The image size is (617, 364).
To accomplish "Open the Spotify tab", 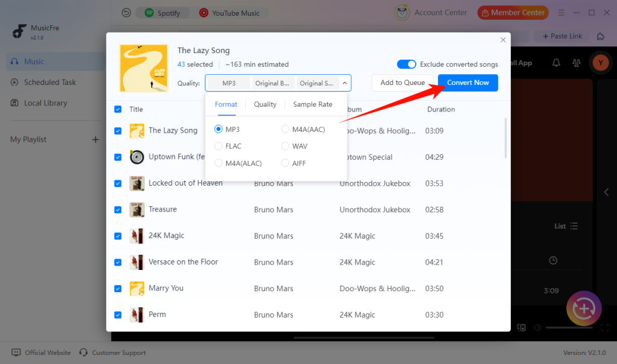I will coord(163,13).
